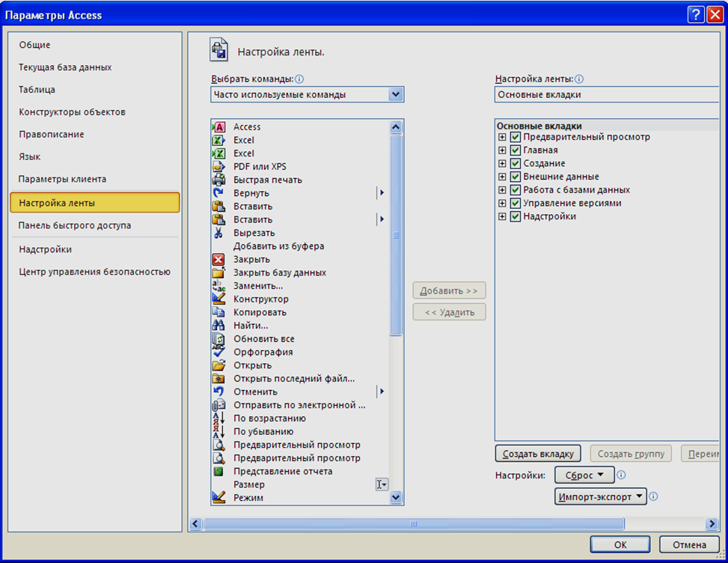Confirm settings with OK button

click(x=620, y=544)
